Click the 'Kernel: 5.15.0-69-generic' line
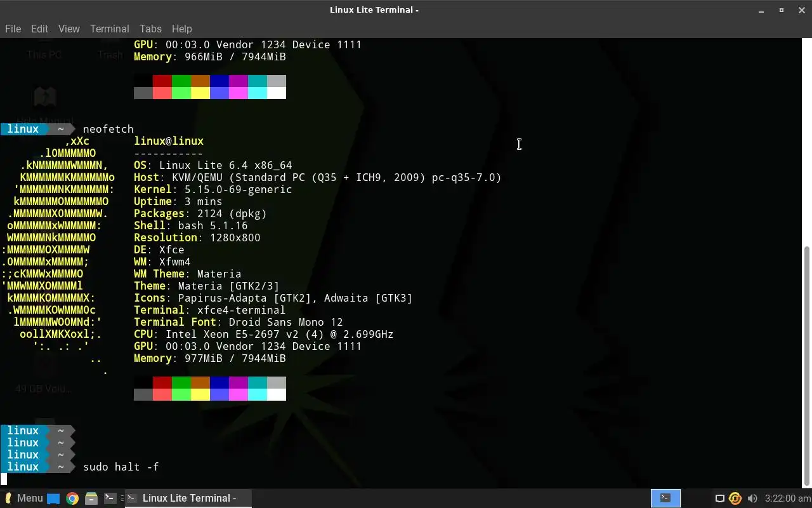Image resolution: width=812 pixels, height=508 pixels. coord(213,189)
